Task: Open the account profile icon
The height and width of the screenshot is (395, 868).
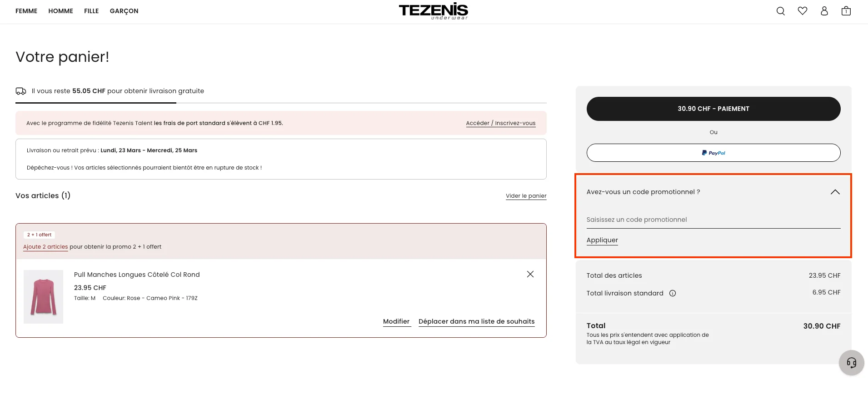Action: (824, 11)
